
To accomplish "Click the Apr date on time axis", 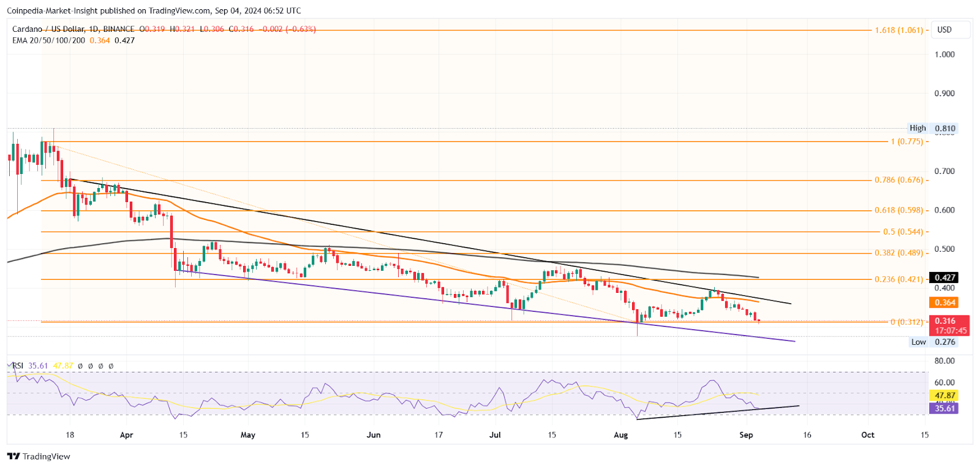I will click(126, 436).
